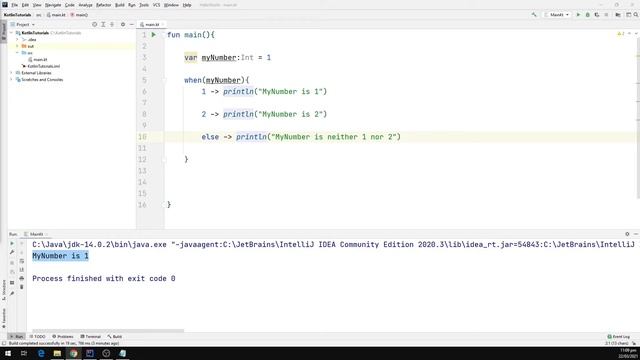The width and height of the screenshot is (640, 360).
Task: Toggle the tool window bars corner icon
Action: [x=4, y=343]
